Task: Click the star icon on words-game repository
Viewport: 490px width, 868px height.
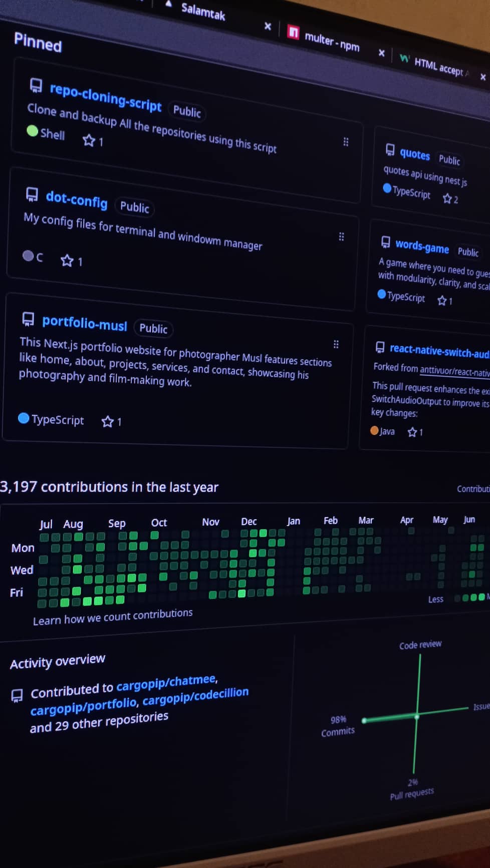Action: point(441,300)
